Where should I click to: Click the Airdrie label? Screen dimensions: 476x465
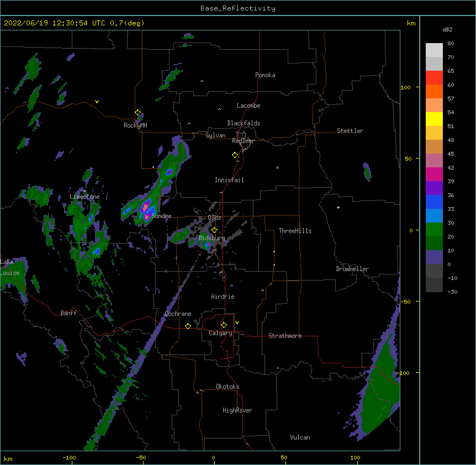point(223,297)
